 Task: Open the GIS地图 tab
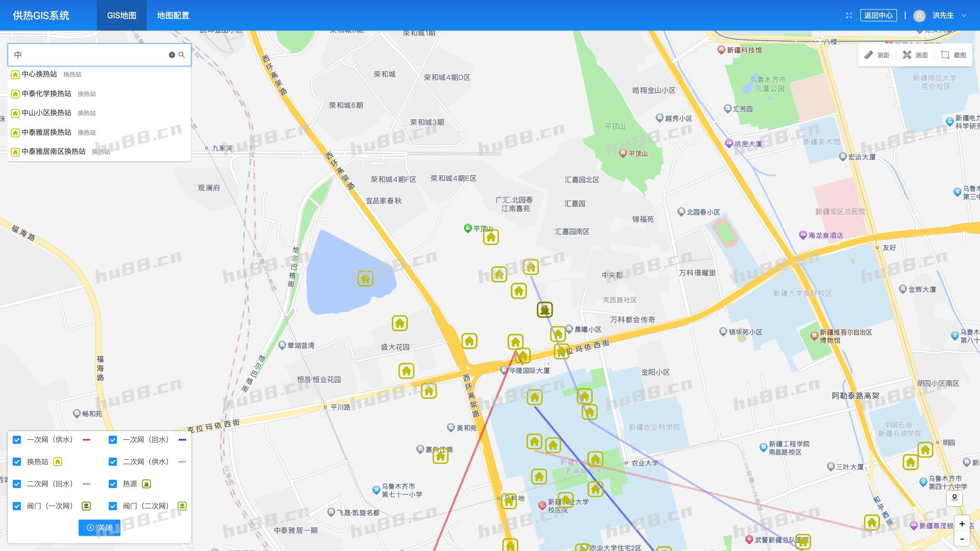(122, 15)
